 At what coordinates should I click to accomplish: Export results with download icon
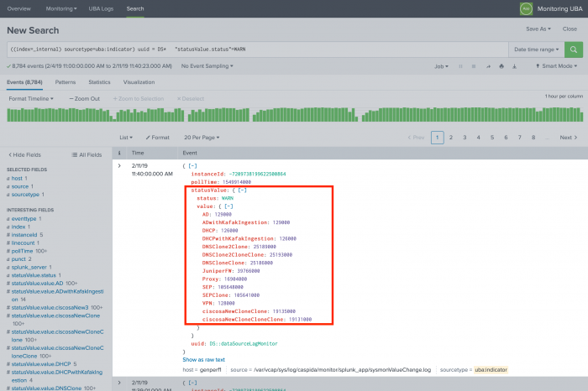(514, 66)
